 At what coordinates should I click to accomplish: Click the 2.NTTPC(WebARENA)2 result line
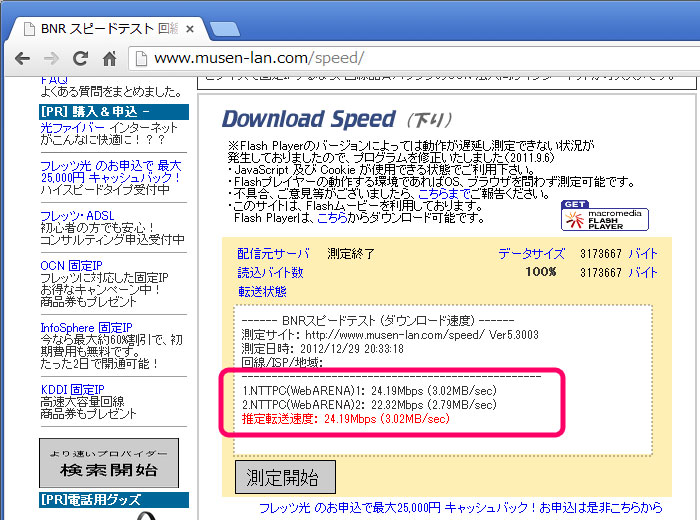(x=370, y=405)
